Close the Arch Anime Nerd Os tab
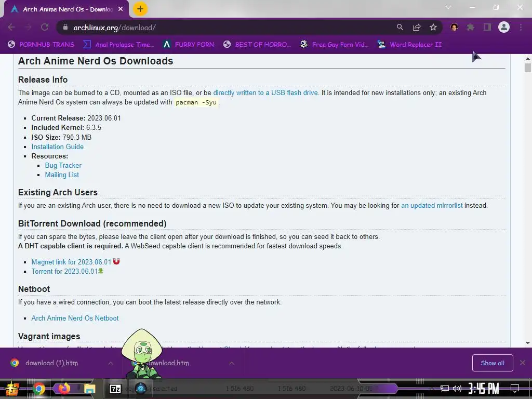The height and width of the screenshot is (399, 532). pos(121,9)
